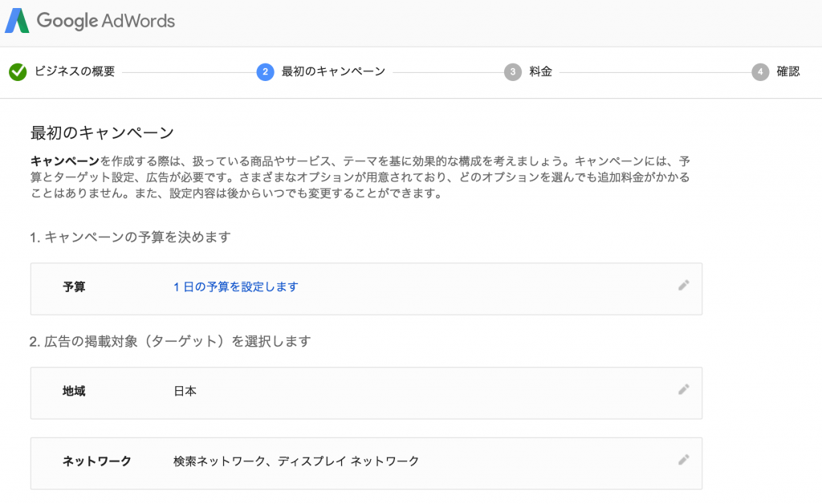The height and width of the screenshot is (504, 822).
Task: Click the step 2 circle icon
Action: [x=265, y=71]
